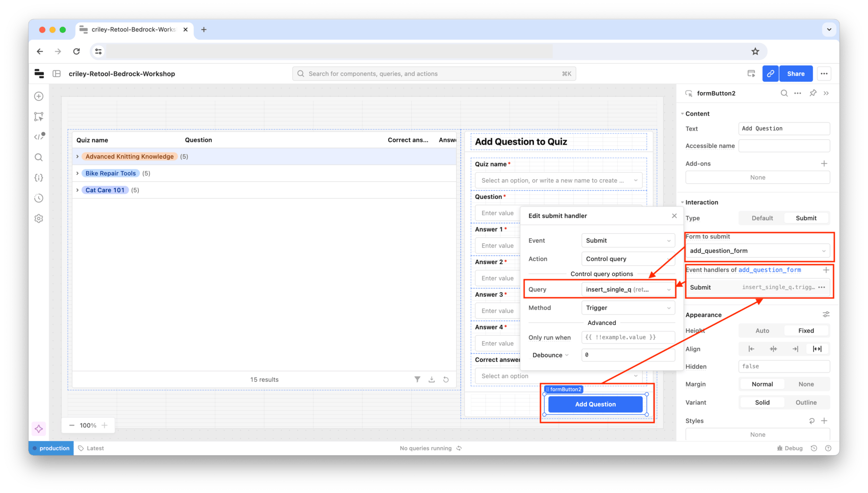Set Interaction type to Submit
This screenshot has width=868, height=493.
pyautogui.click(x=806, y=218)
